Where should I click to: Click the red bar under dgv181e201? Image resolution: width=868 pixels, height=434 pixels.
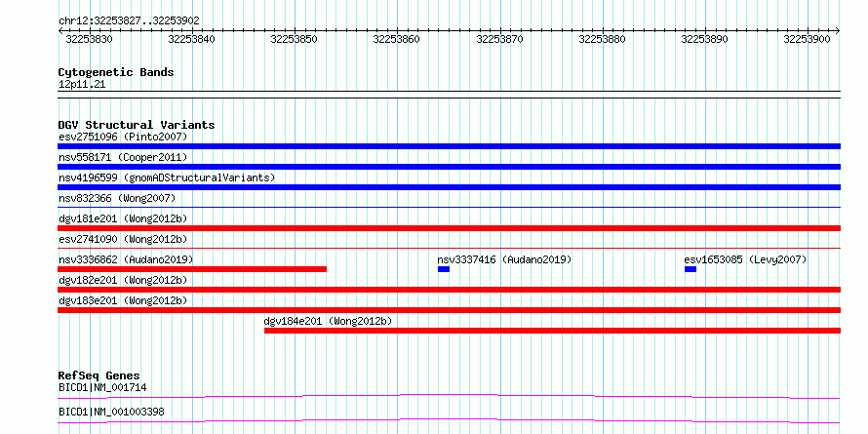(x=449, y=228)
